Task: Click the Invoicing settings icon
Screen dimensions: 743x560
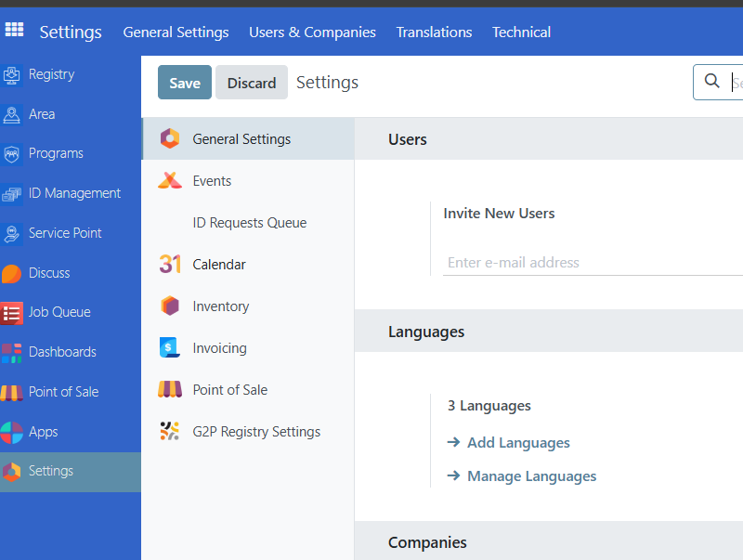Action: [170, 348]
